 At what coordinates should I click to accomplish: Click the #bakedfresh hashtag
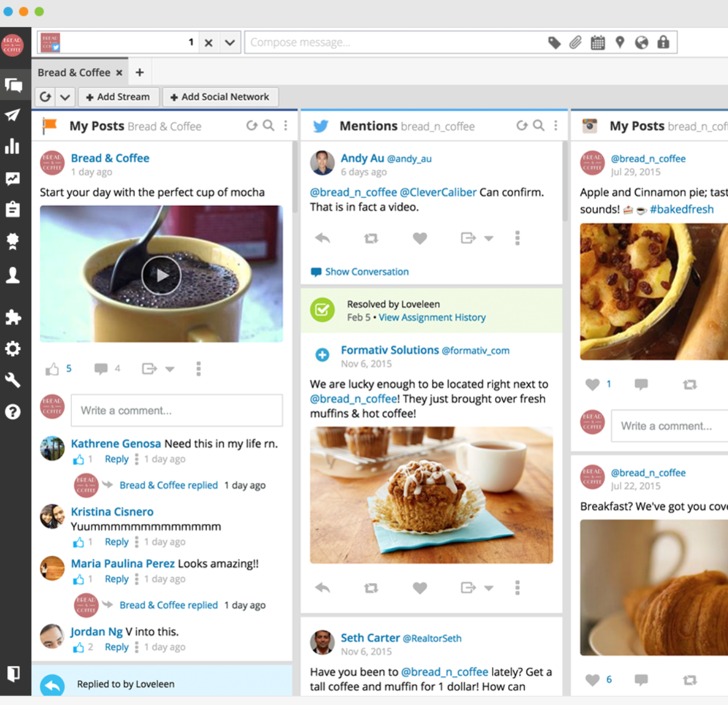click(682, 209)
